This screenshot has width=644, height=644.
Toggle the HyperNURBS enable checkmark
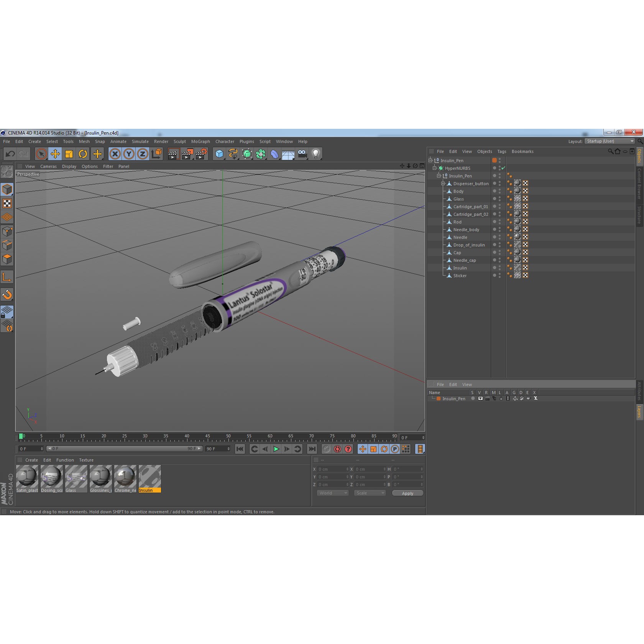click(x=503, y=168)
